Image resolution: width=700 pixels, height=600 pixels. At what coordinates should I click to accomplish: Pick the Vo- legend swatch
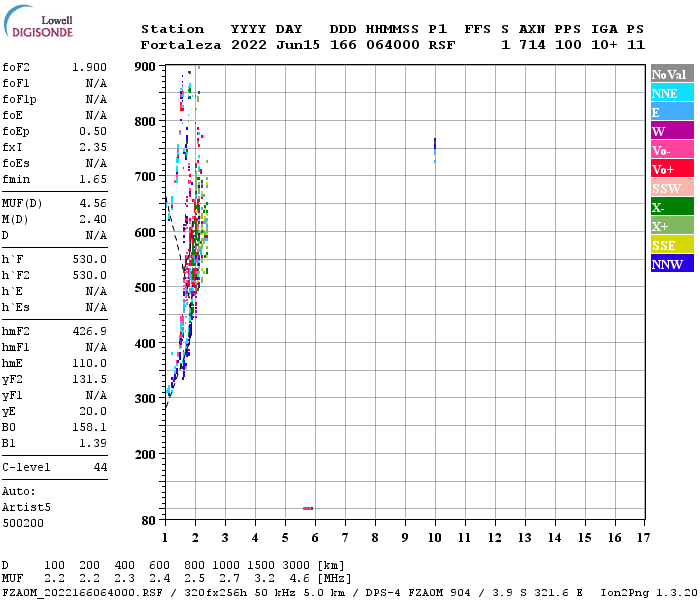click(x=672, y=150)
